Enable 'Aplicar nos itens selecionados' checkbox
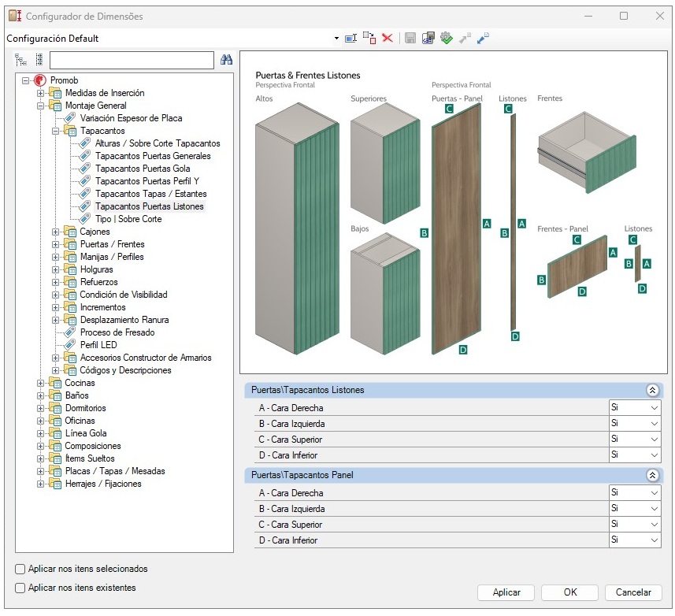 pos(20,569)
